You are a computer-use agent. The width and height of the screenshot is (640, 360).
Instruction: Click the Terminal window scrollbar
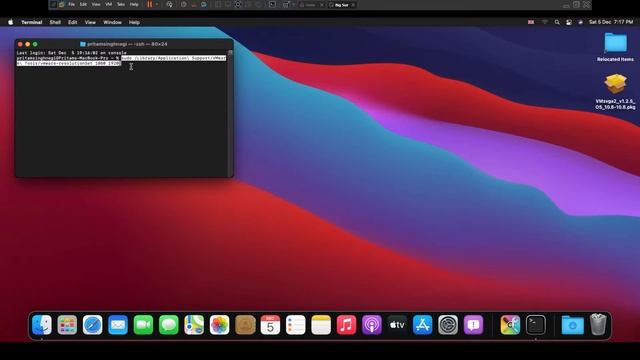[231, 113]
